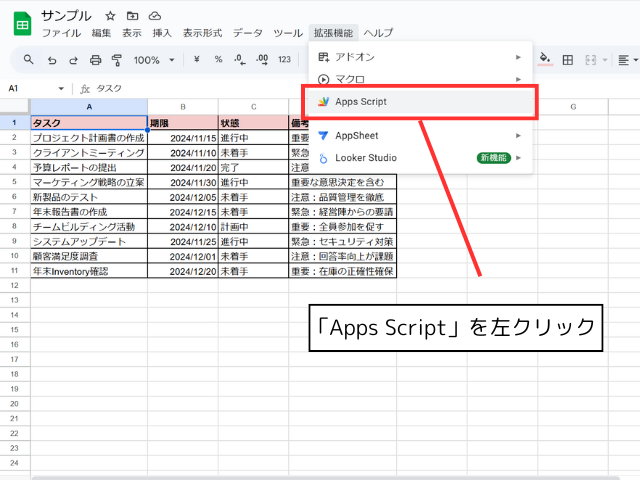The width and height of the screenshot is (640, 480).
Task: Select cell クライアントミーティング
Action: point(89,153)
